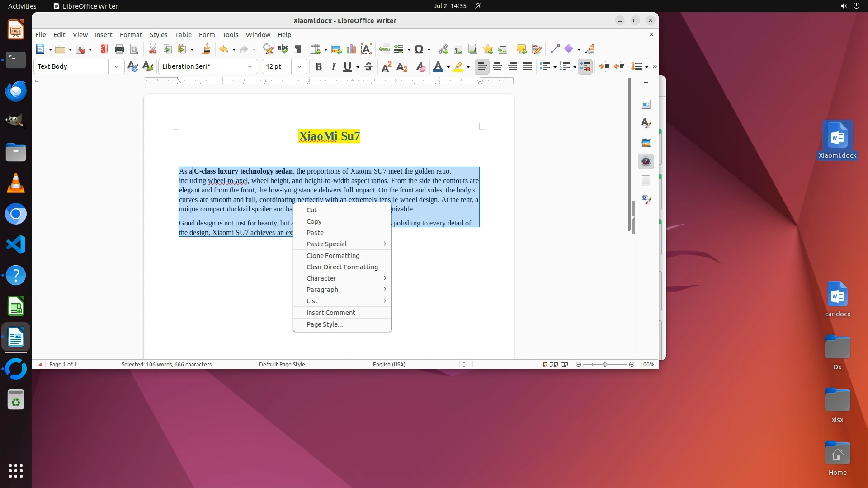Open the sidebar Gallery panel
The height and width of the screenshot is (488, 868).
click(x=646, y=142)
